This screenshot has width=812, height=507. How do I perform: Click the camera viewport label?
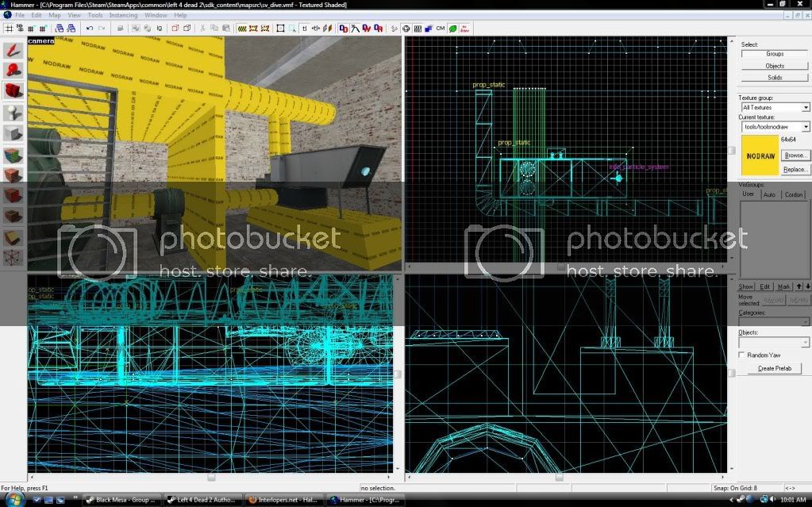pos(41,41)
